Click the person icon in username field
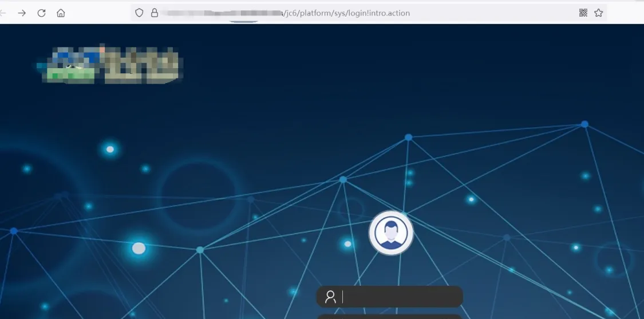This screenshot has width=644, height=319. (x=331, y=297)
